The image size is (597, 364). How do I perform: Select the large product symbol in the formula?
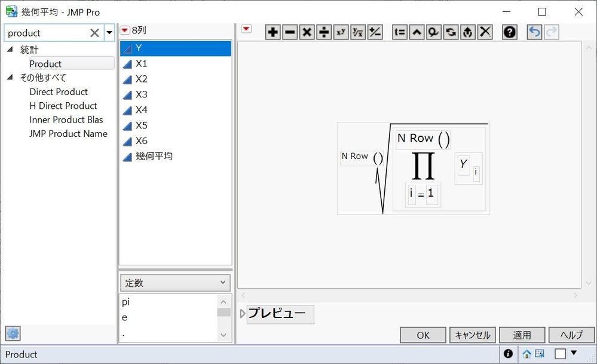[423, 166]
